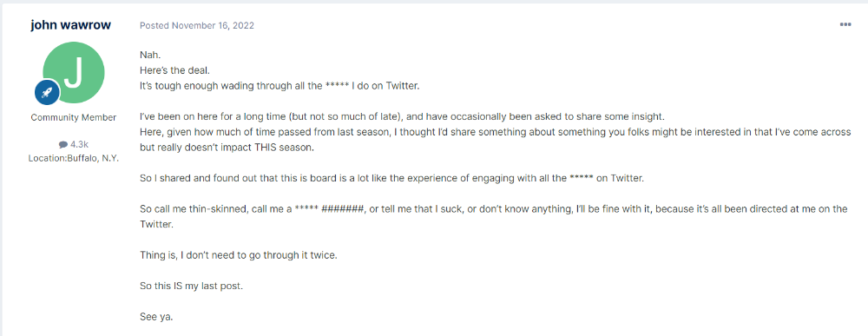Screen dimensions: 868x336
Task: Click the closing "See ya." line
Action: (x=154, y=318)
